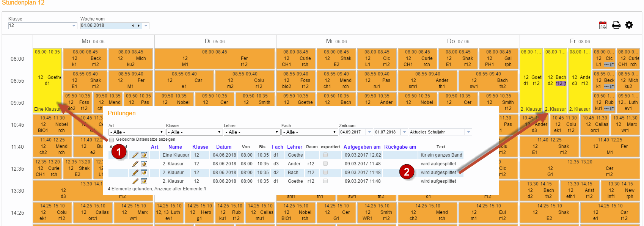This screenshot has height=226, width=644.
Task: Toggle exportiert checkbox in 'Eine Klausur' row
Action: (325, 155)
